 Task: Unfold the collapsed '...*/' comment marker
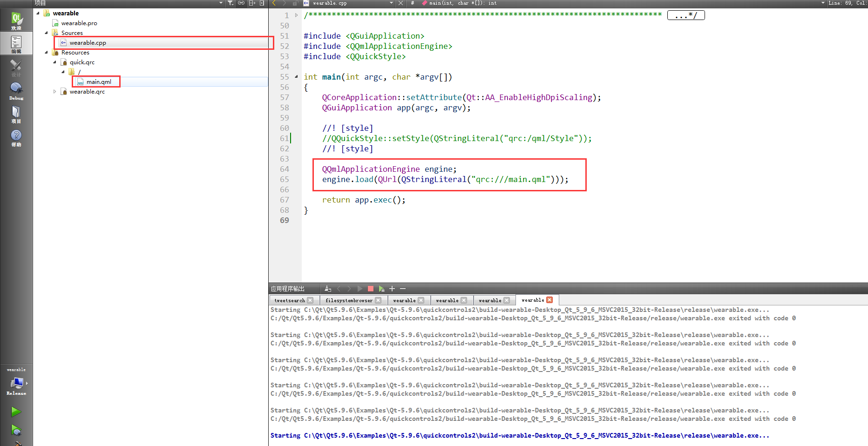686,15
